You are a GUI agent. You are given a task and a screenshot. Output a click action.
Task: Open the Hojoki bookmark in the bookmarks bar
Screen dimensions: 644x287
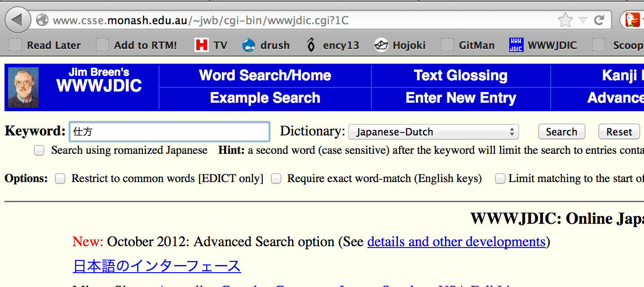coord(399,45)
